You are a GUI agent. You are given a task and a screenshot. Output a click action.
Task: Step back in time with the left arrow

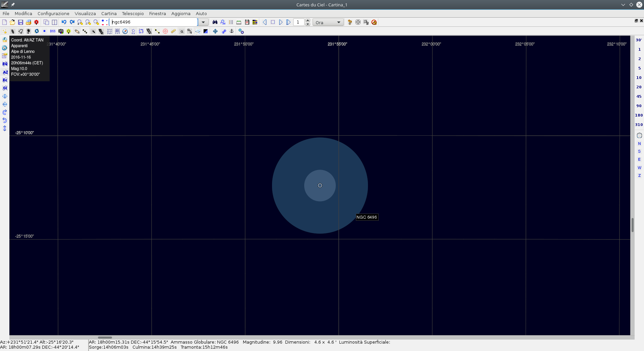tap(265, 22)
